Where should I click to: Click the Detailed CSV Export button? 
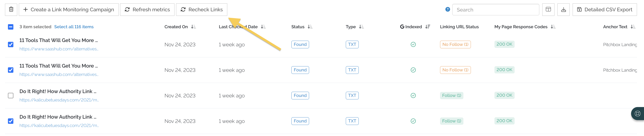point(604,9)
